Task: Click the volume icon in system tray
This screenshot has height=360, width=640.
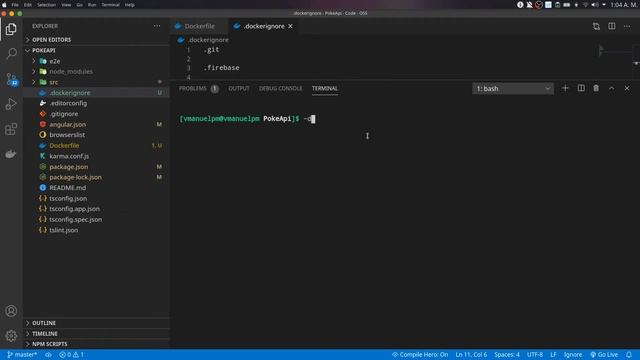Action: [595, 5]
